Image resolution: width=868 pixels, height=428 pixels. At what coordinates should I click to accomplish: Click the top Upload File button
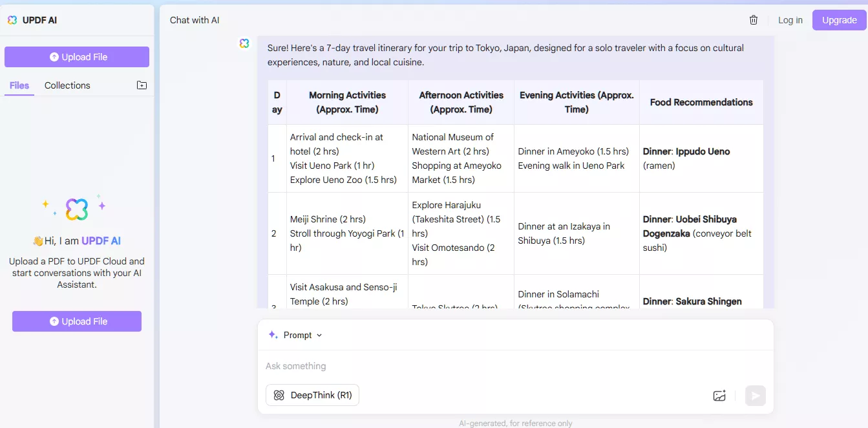click(x=77, y=57)
